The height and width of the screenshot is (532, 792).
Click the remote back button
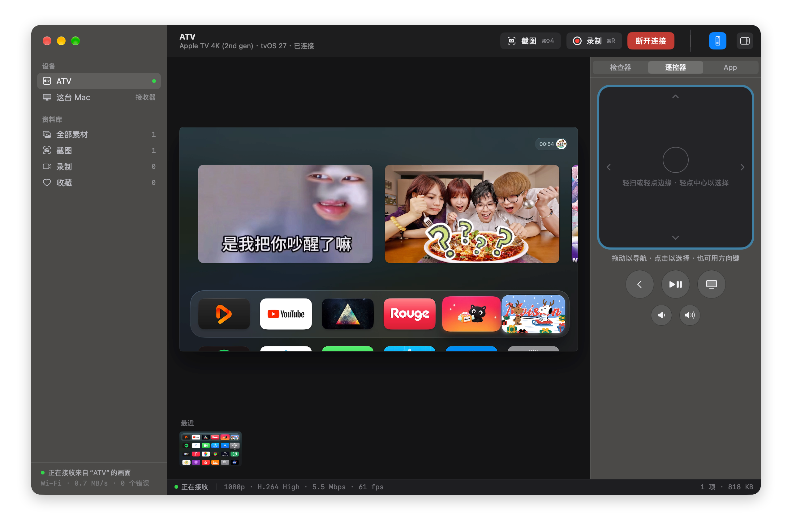coord(640,284)
